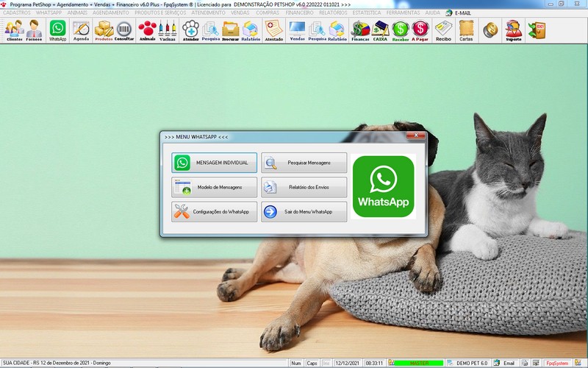Open the Recibo receipt icon
Screen dimensions: 588x368
(443, 30)
